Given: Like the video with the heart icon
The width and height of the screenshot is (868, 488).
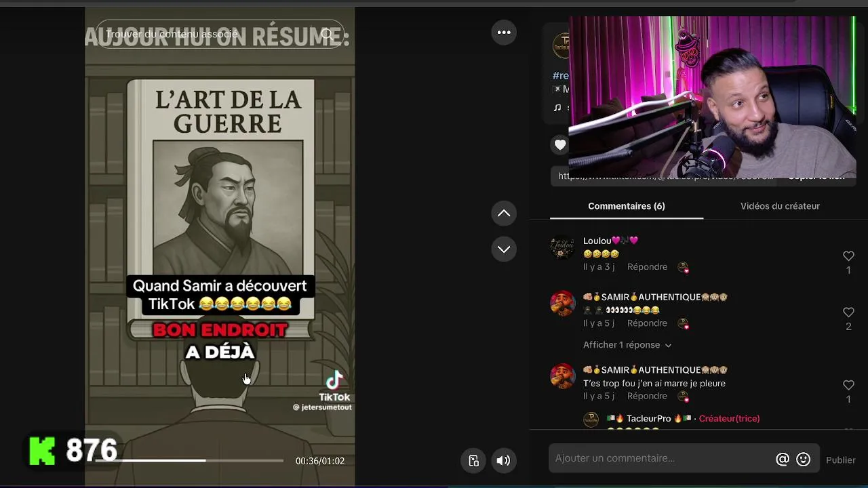Looking at the screenshot, I should (560, 144).
